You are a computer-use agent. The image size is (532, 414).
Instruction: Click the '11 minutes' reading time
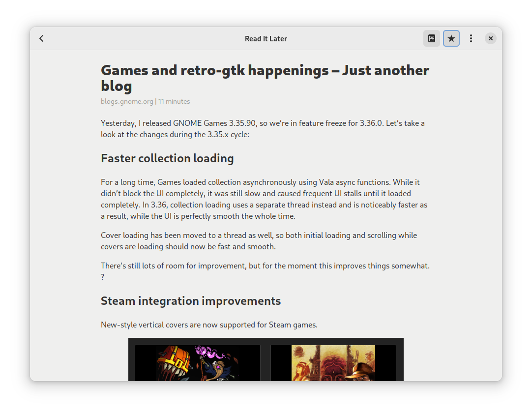tap(174, 101)
